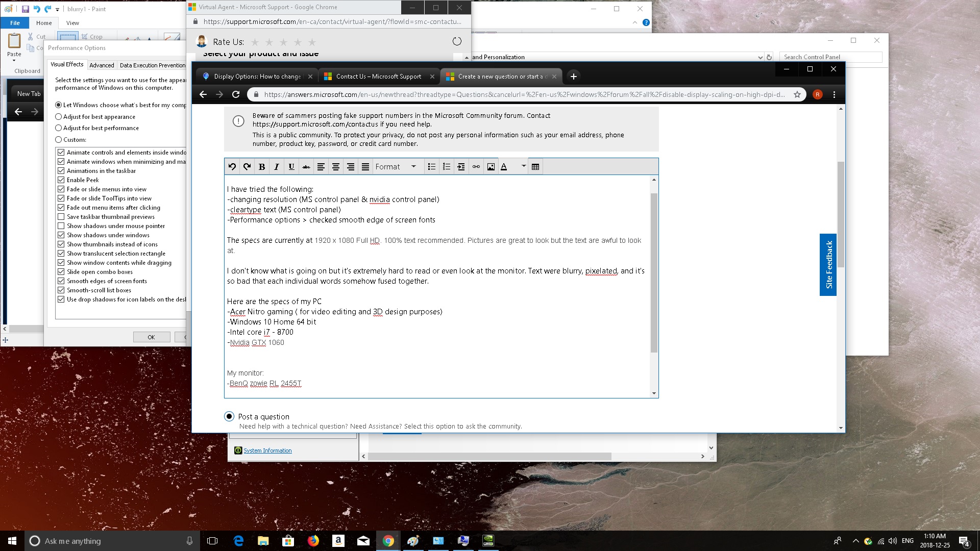Undo the last edit in the editor toolbar
Screen dimensions: 980x551
pyautogui.click(x=232, y=166)
